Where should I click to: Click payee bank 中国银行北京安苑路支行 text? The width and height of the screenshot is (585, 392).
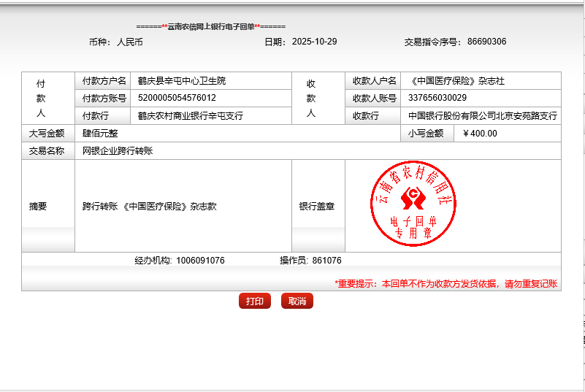[x=482, y=116]
